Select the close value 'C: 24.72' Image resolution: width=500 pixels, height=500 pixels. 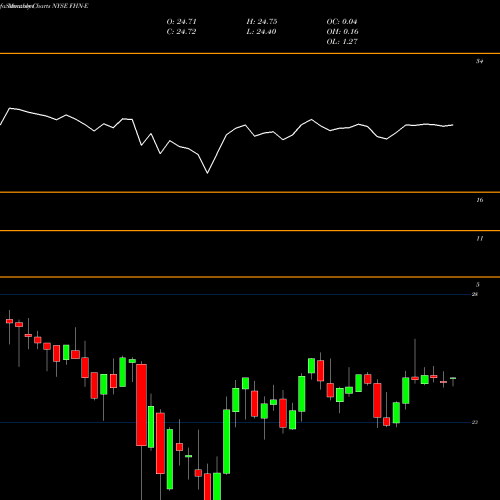[181, 32]
